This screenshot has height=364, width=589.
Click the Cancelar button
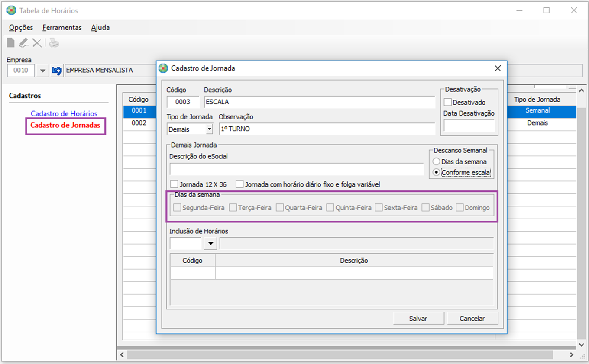[x=472, y=318]
